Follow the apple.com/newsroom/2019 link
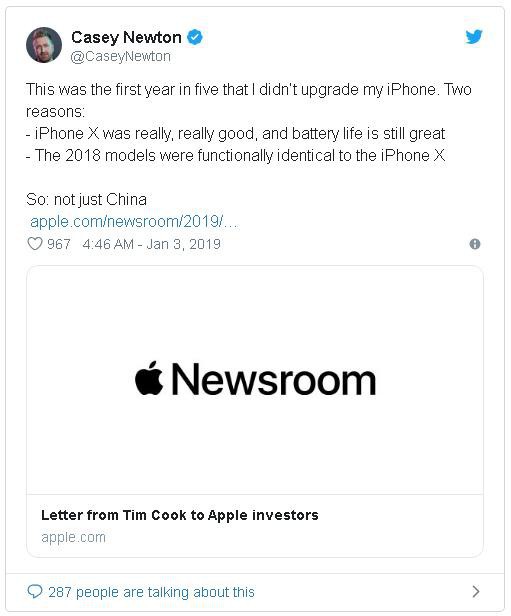Viewport: 511px width, 616px height. click(x=134, y=222)
